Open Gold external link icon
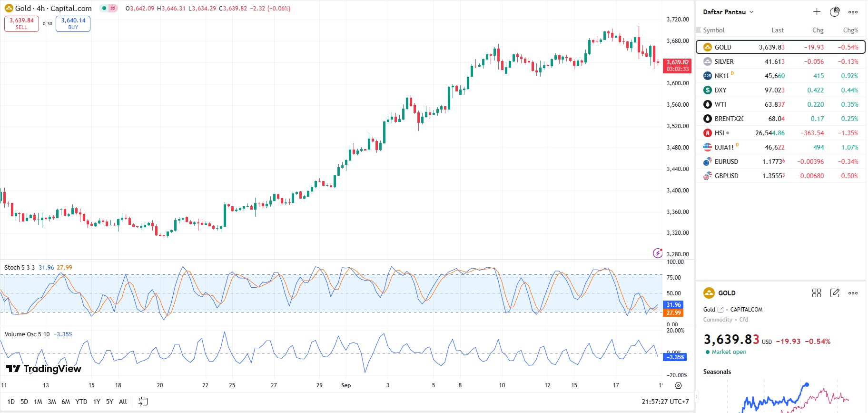The width and height of the screenshot is (868, 413). (x=720, y=310)
